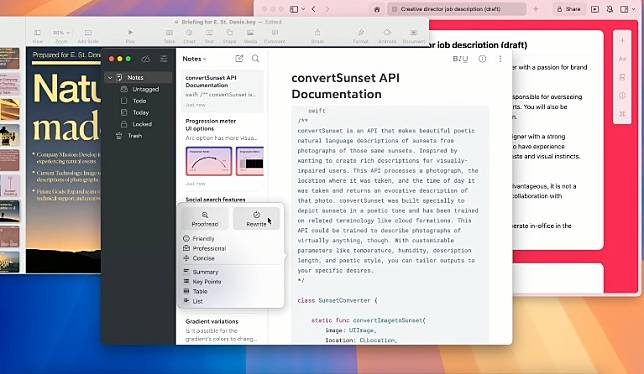This screenshot has width=644, height=374.
Task: Select Table in Writing Tools popup
Action: click(195, 291)
